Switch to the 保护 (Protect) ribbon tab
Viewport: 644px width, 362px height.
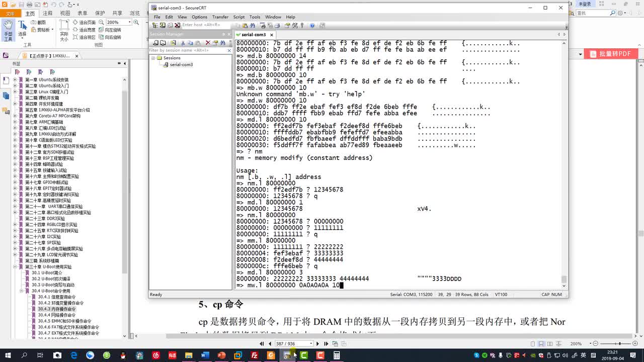coord(100,14)
